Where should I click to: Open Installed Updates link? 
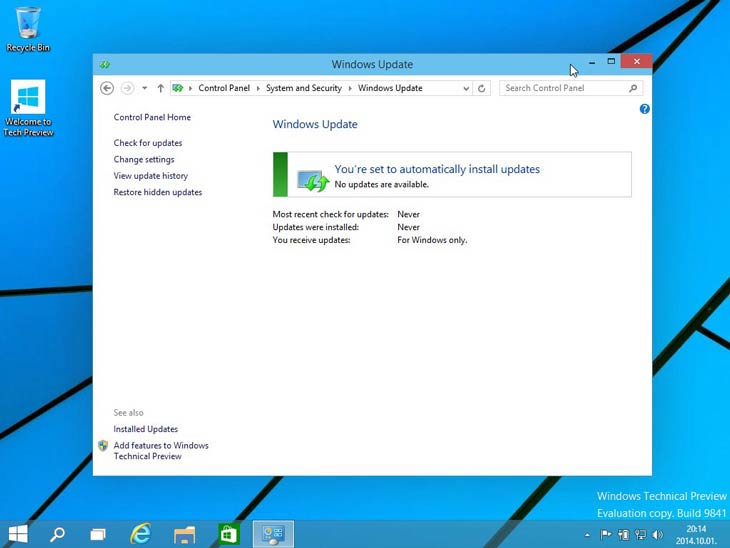click(146, 429)
